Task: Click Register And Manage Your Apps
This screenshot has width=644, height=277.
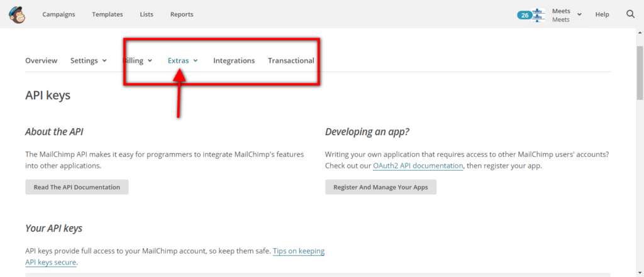Action: 380,187
